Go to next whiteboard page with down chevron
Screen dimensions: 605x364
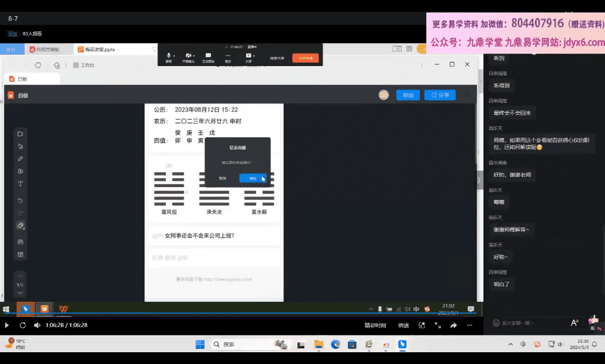(x=20, y=293)
